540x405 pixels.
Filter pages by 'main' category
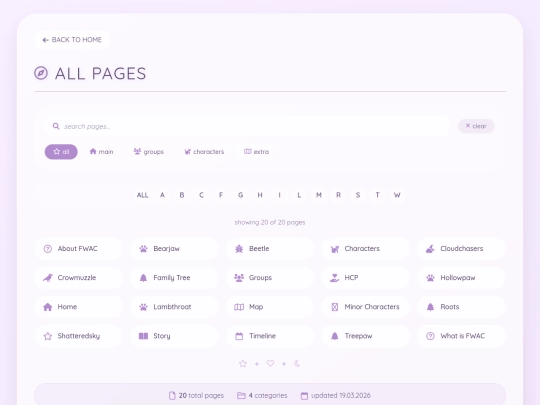(101, 152)
